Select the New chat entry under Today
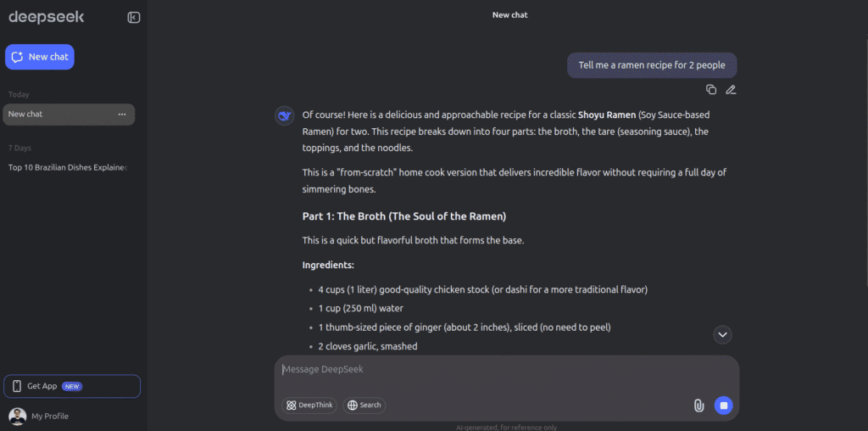 (59, 115)
